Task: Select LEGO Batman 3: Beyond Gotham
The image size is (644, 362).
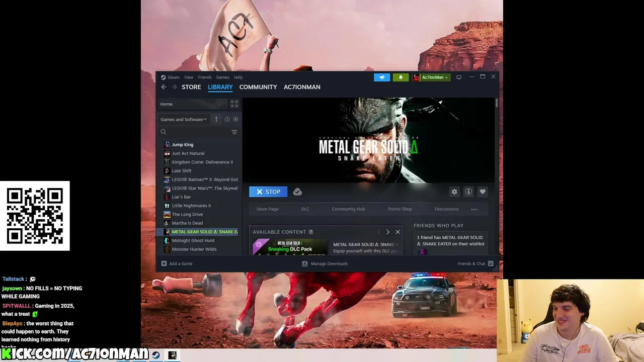Action: [x=205, y=179]
